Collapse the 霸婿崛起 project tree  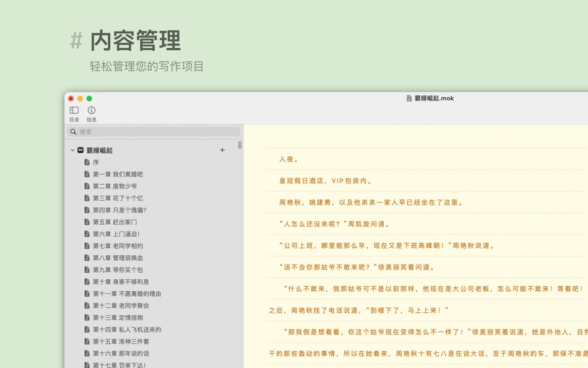coord(72,150)
